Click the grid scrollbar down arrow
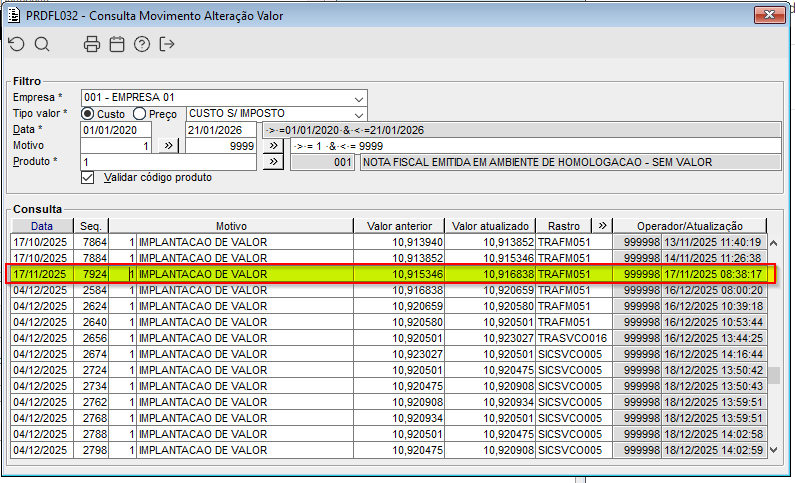This screenshot has width=795, height=483. pos(773,450)
